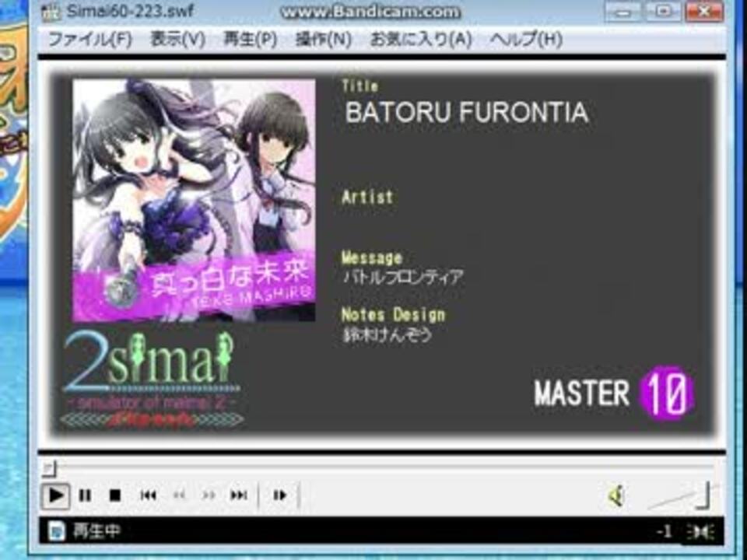Open the ファイル(F) menu
The width and height of the screenshot is (747, 560).
click(89, 39)
